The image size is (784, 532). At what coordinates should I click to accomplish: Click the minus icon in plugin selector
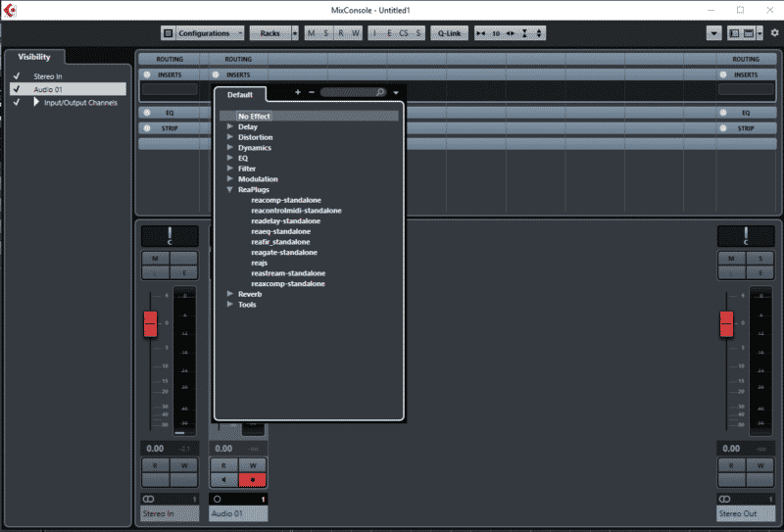(x=312, y=92)
